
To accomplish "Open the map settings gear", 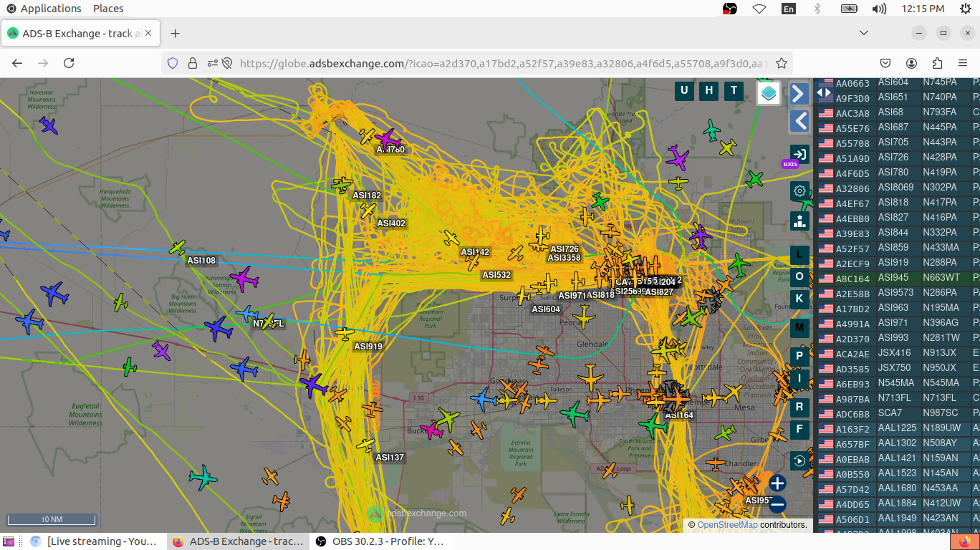I will [799, 191].
